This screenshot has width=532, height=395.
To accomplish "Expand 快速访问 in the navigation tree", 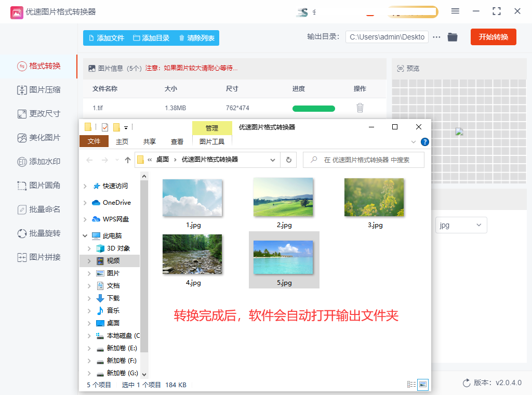I will (85, 186).
